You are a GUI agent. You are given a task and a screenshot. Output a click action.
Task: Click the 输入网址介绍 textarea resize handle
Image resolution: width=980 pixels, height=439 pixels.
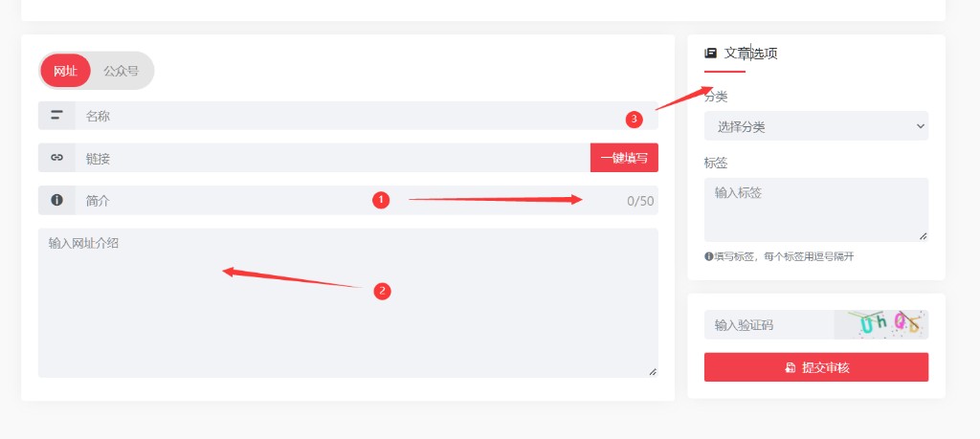pyautogui.click(x=653, y=371)
